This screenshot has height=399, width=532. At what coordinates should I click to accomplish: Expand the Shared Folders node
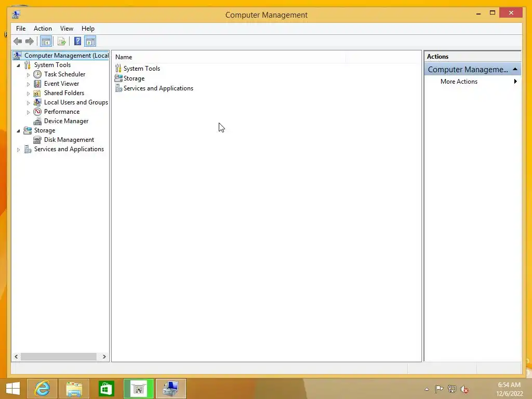pos(28,94)
